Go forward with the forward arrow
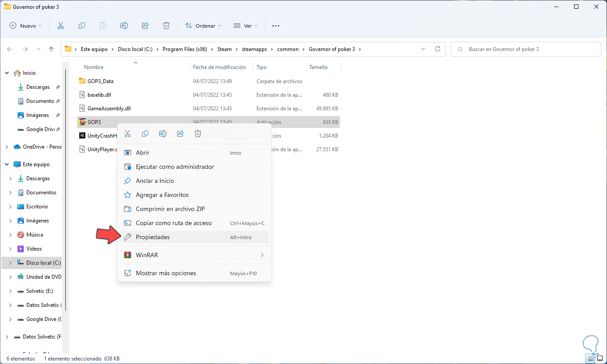This screenshot has width=607, height=364. [x=25, y=49]
